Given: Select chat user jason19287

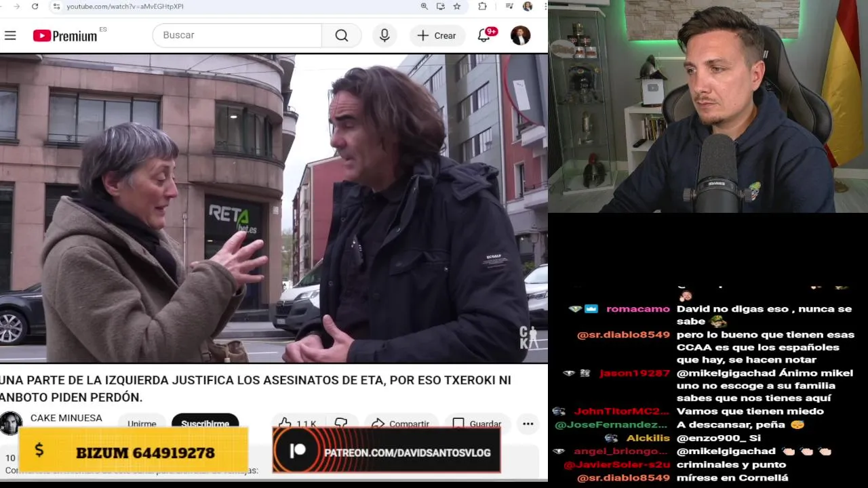Looking at the screenshot, I should click(634, 373).
